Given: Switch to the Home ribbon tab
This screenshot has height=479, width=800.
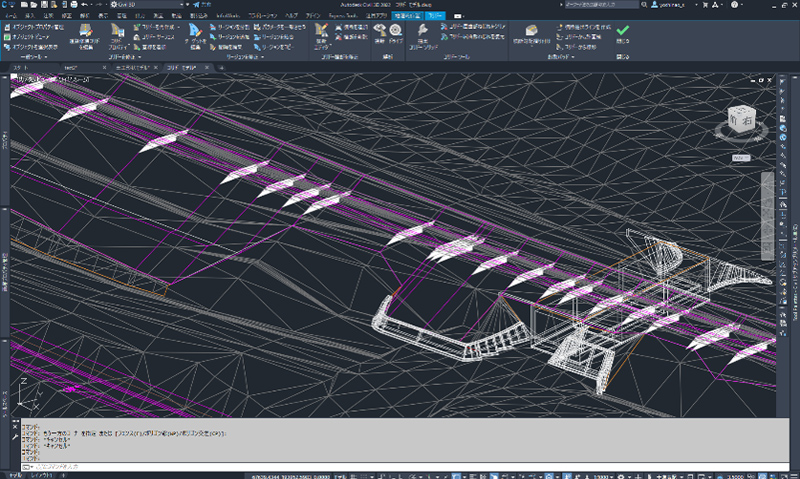Looking at the screenshot, I should (x=11, y=16).
